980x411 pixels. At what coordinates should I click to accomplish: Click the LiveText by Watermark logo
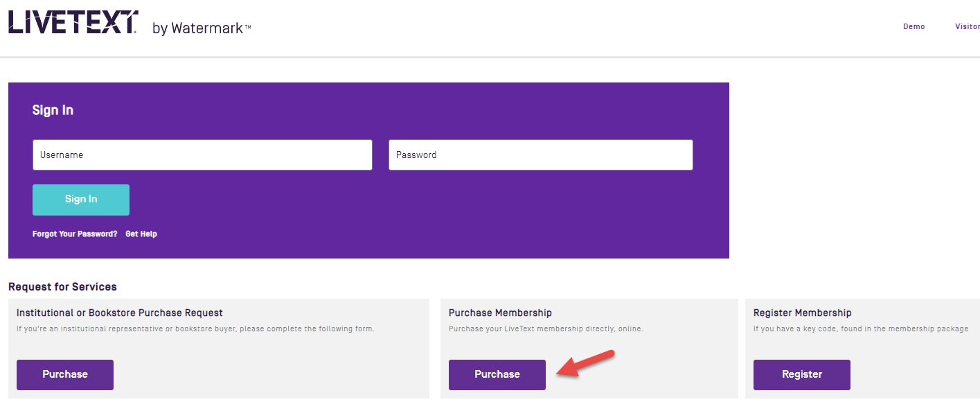pos(130,24)
